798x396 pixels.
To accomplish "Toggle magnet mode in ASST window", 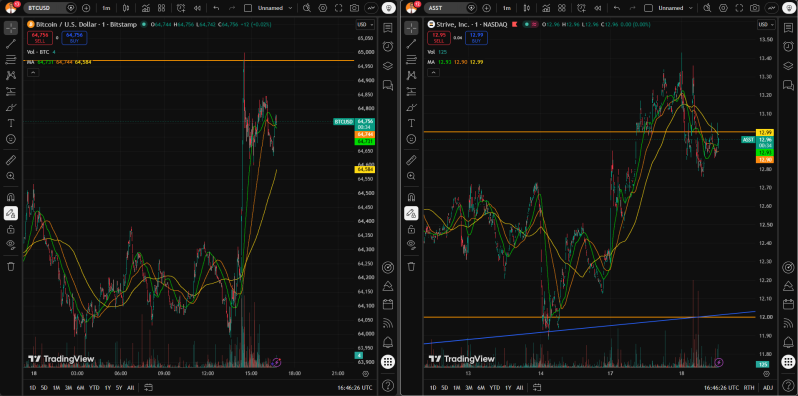I will click(x=412, y=197).
